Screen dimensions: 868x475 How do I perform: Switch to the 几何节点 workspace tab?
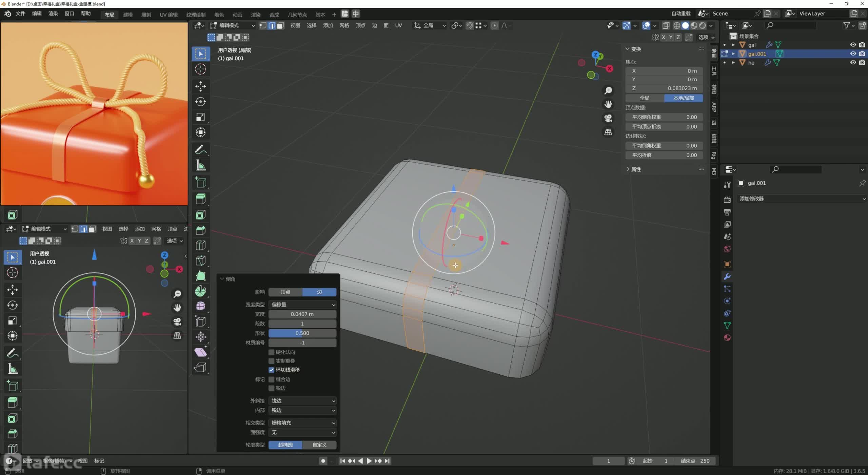click(x=297, y=15)
